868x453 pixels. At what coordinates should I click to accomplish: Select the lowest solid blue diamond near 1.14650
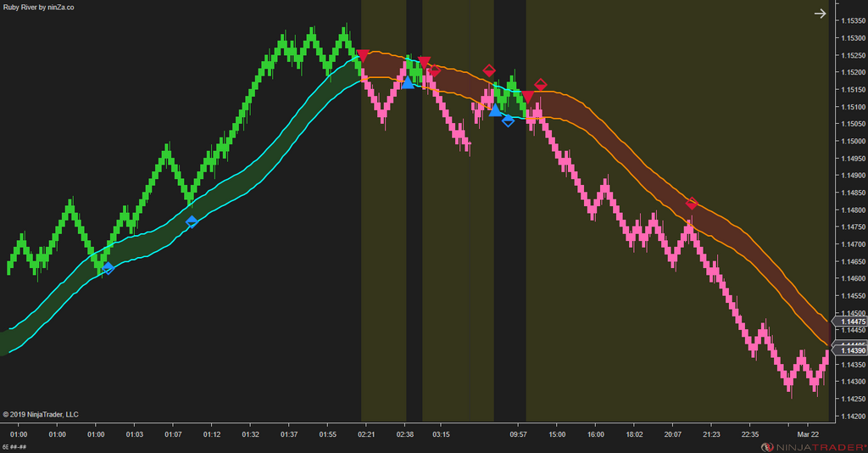[x=108, y=268]
